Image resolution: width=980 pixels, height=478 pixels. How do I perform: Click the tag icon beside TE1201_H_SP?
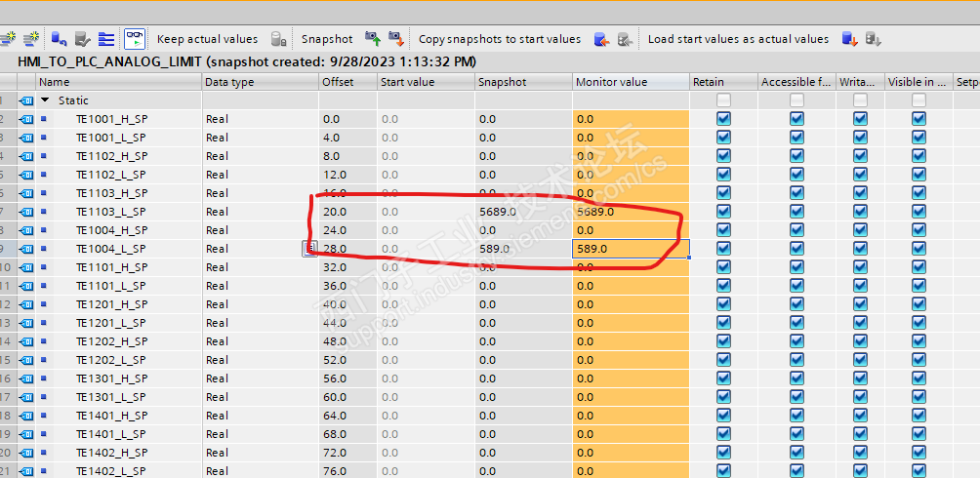[26, 304]
